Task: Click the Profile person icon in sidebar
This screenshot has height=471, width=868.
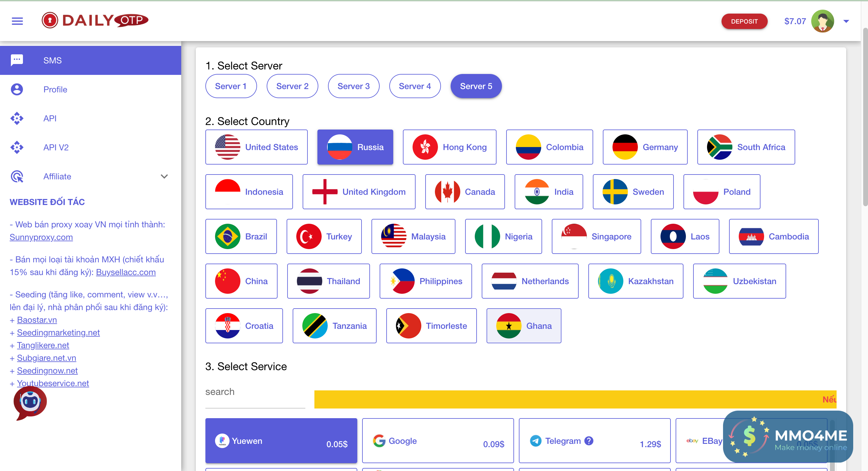Action: click(x=17, y=89)
